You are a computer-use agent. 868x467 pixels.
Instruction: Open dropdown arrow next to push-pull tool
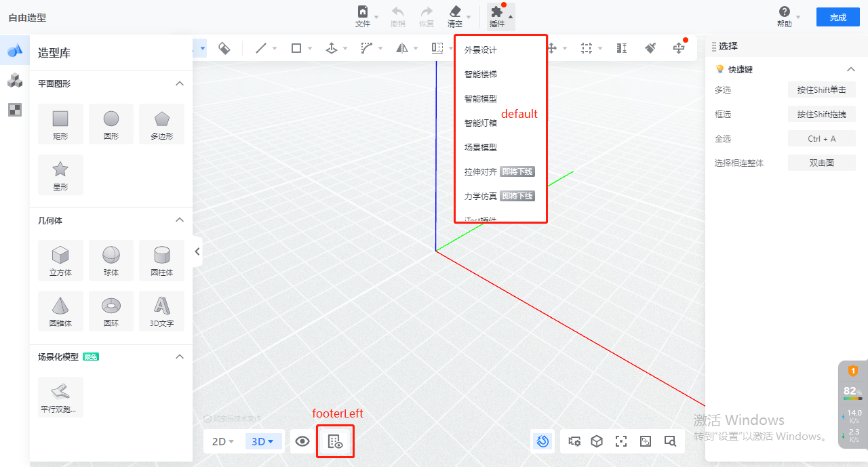(345, 48)
